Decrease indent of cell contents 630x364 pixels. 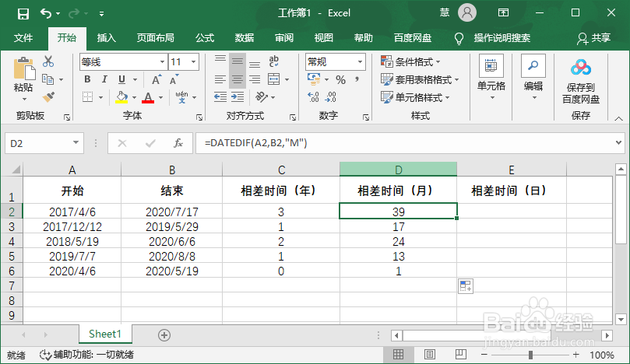pos(220,96)
